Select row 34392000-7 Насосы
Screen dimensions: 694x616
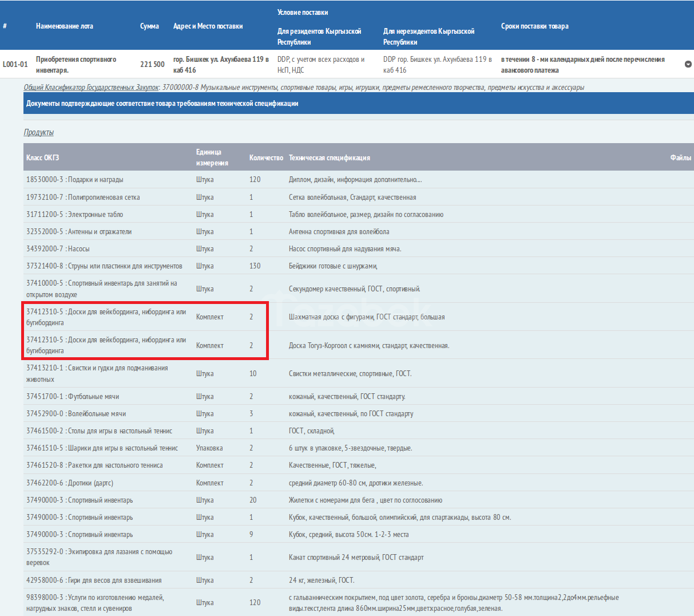[x=359, y=248]
